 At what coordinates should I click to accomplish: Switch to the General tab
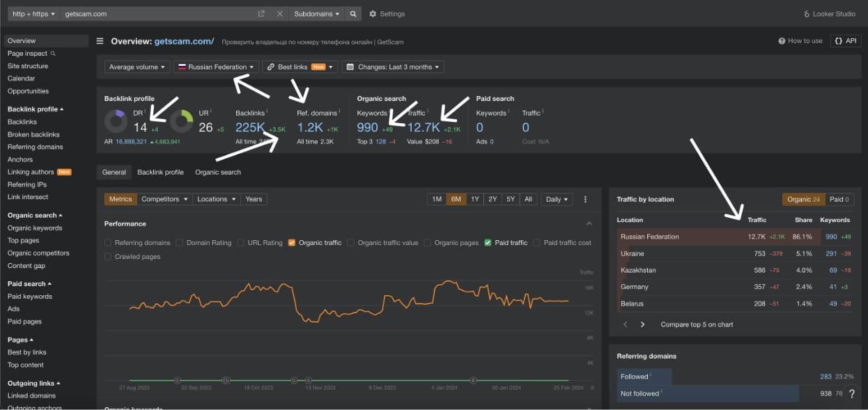114,172
